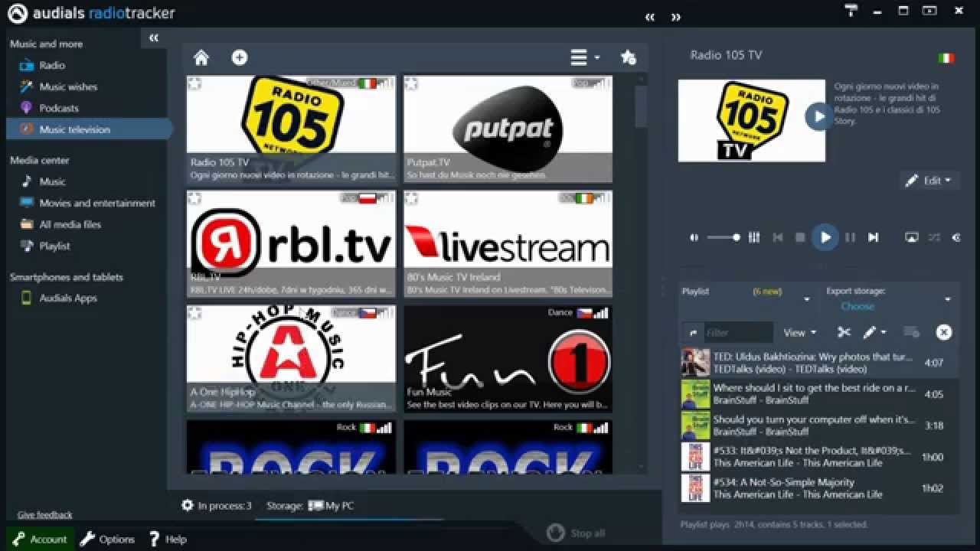Click the pencil edit icon in playlist toolbar
Screen dimensions: 980x551
869,332
